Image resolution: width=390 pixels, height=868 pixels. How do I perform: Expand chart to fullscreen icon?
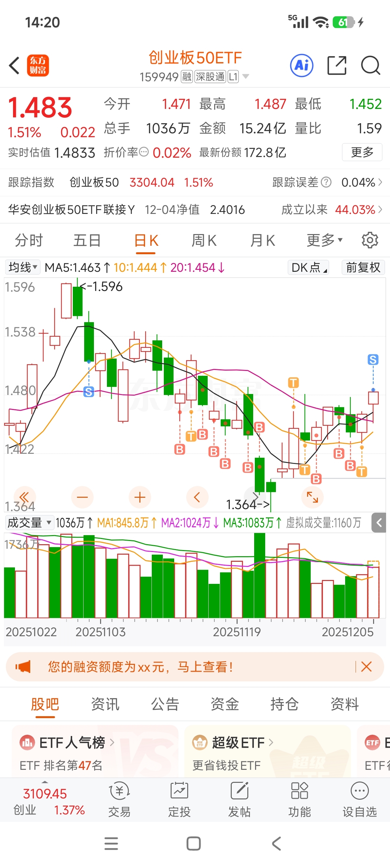coord(312,497)
